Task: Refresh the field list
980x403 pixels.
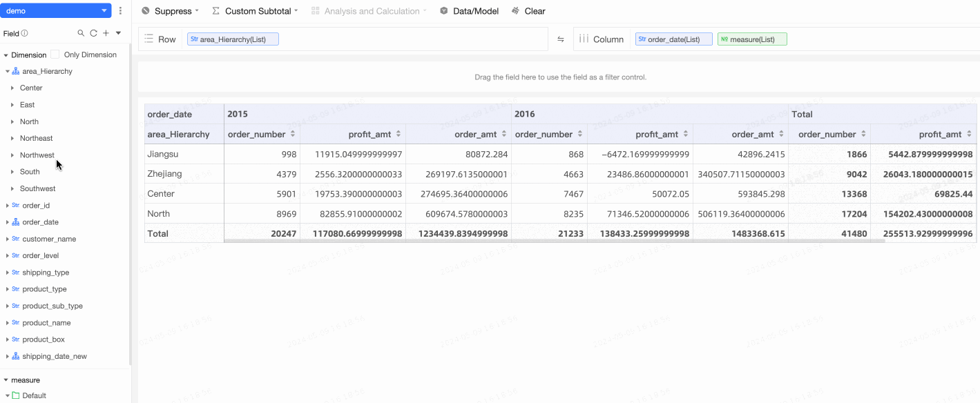Action: coord(93,33)
